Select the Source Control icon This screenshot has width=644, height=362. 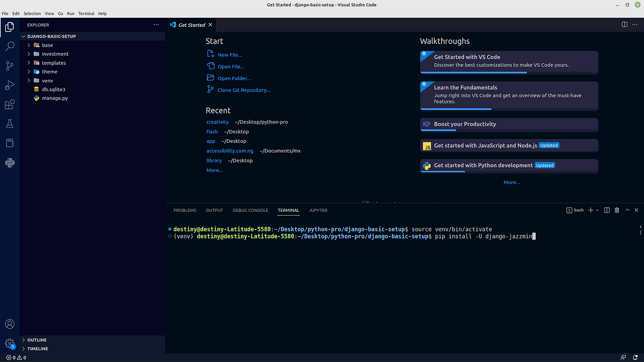(x=10, y=65)
